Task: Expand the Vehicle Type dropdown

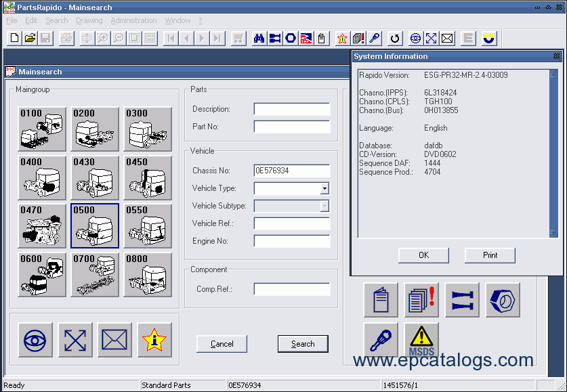Action: (x=324, y=188)
